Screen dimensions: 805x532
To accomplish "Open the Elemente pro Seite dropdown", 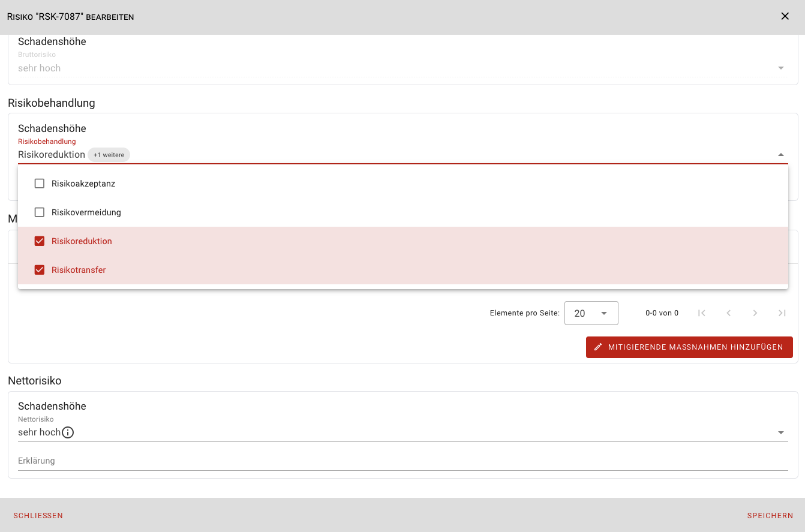I will (x=591, y=313).
